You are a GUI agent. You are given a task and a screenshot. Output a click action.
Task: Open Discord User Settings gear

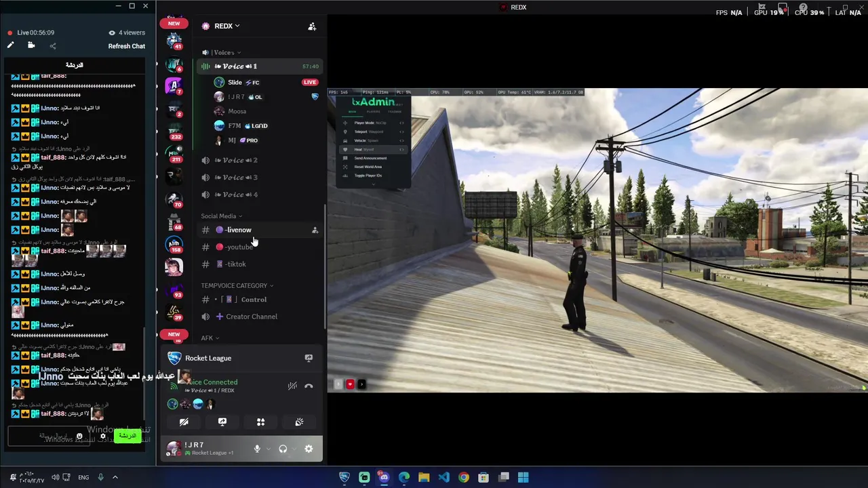(x=309, y=449)
